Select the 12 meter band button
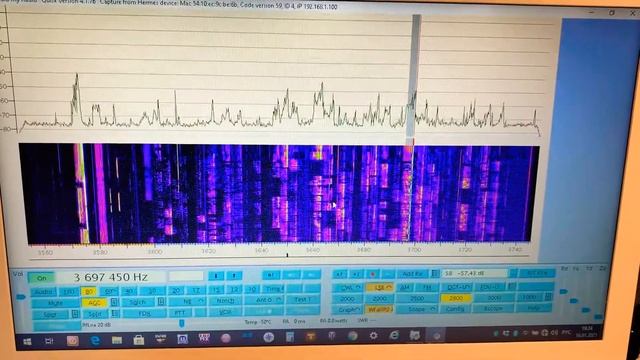Image resolution: width=640 pixels, height=360 pixels. 234,290
